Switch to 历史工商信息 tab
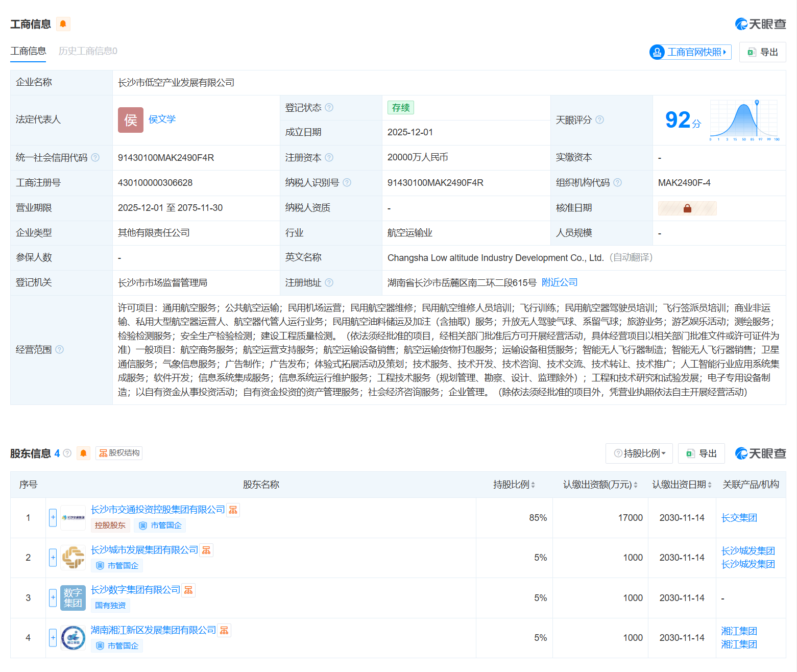The width and height of the screenshot is (797, 672). pos(88,51)
